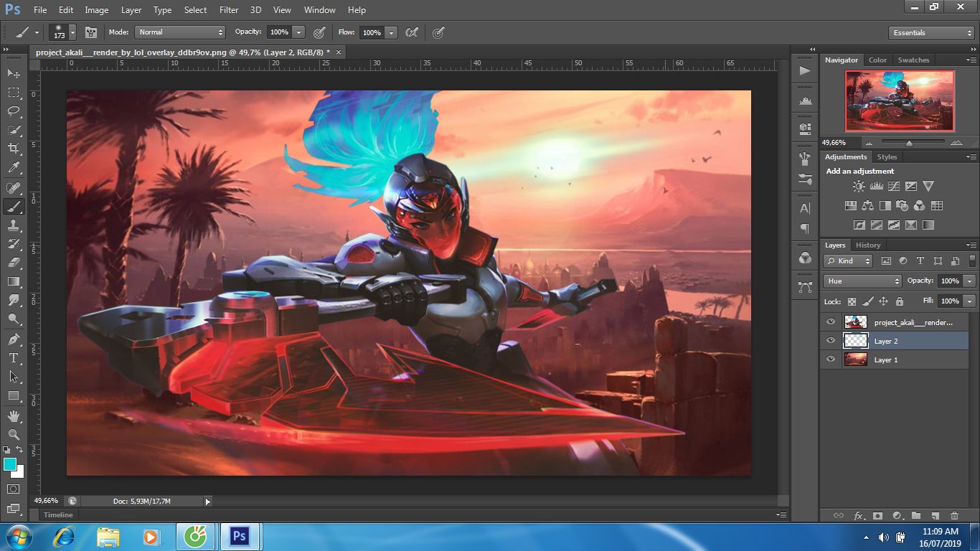Toggle tablet pressure controls size
The height and width of the screenshot is (551, 980).
438,32
